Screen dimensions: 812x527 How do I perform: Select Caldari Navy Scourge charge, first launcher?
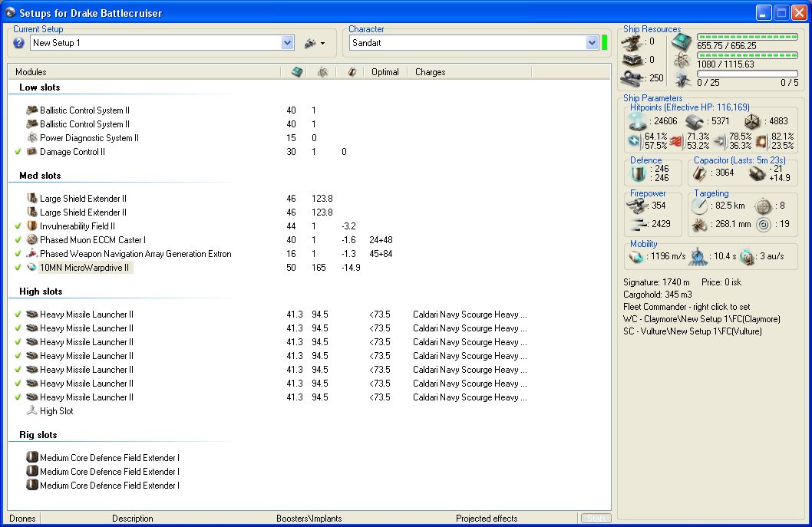tap(470, 315)
